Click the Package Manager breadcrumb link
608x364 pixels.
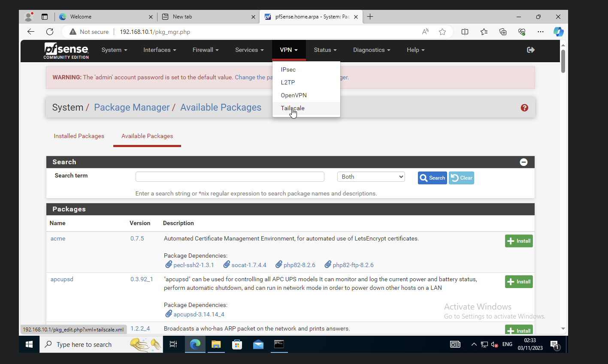coord(132,107)
